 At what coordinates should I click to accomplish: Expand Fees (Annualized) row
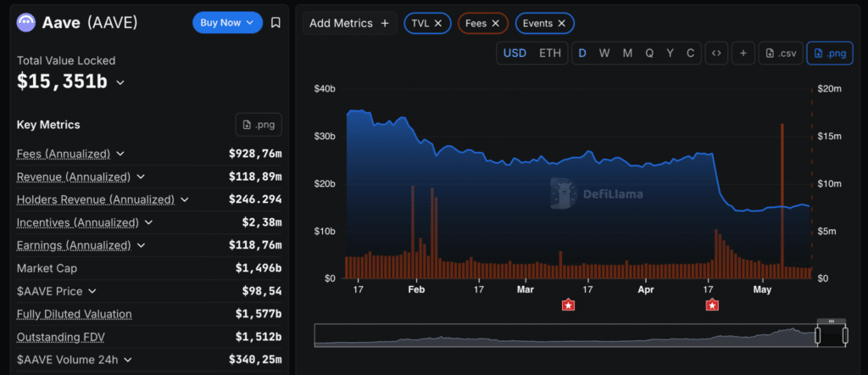click(120, 154)
